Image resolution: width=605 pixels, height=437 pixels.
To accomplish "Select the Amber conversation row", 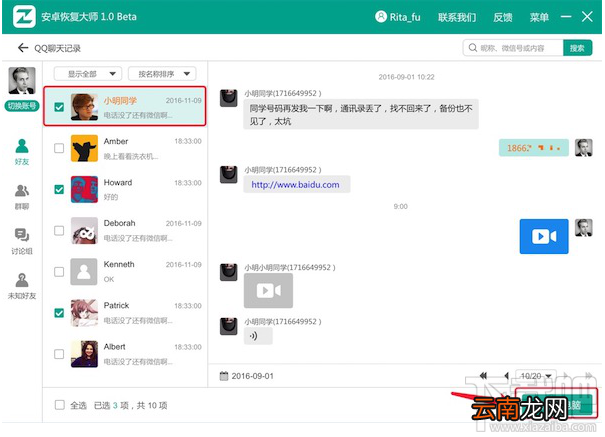I will coord(125,148).
